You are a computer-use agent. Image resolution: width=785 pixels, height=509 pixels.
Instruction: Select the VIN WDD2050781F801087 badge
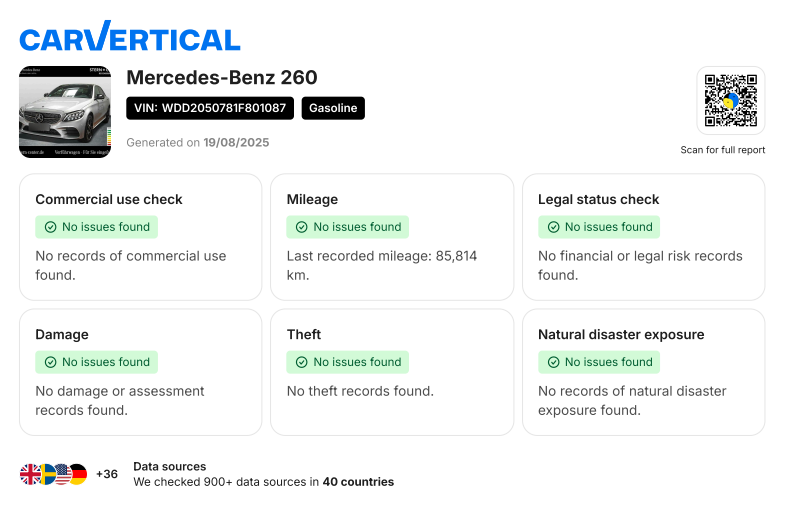[210, 108]
